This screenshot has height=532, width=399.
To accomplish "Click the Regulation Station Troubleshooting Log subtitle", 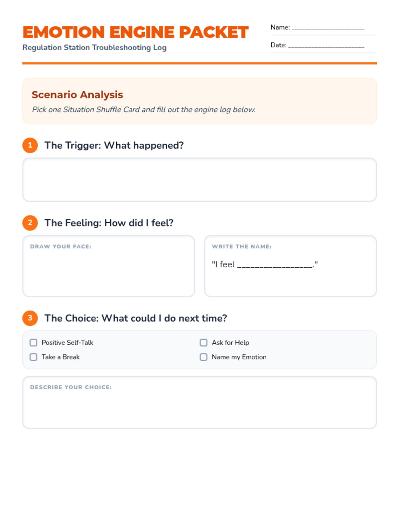I will click(x=94, y=48).
